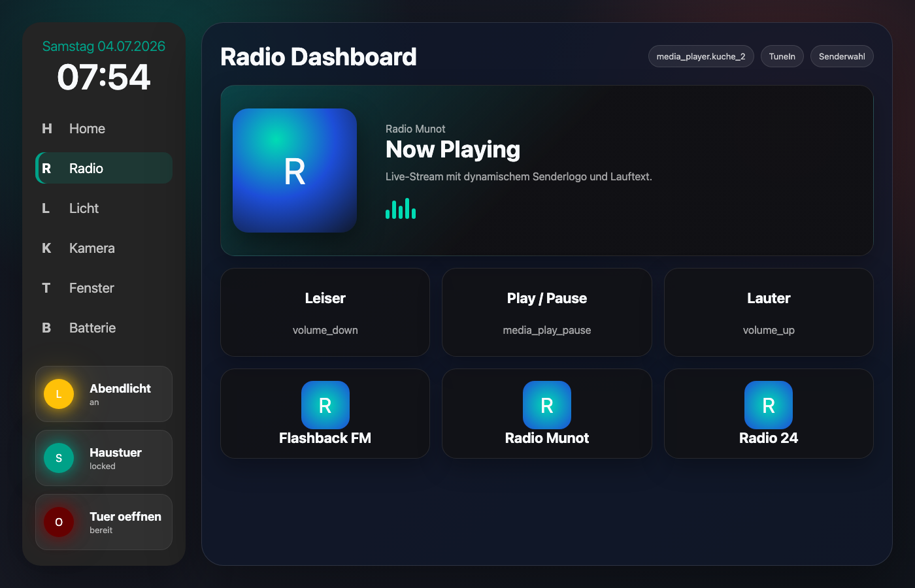Viewport: 915px width, 588px height.
Task: Open the Home menu item
Action: (x=104, y=129)
